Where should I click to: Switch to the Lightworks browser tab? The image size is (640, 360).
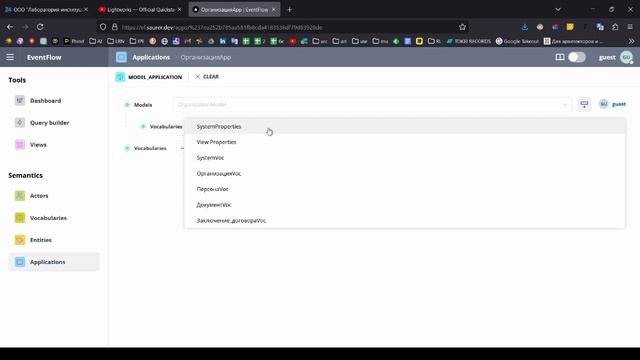point(140,9)
